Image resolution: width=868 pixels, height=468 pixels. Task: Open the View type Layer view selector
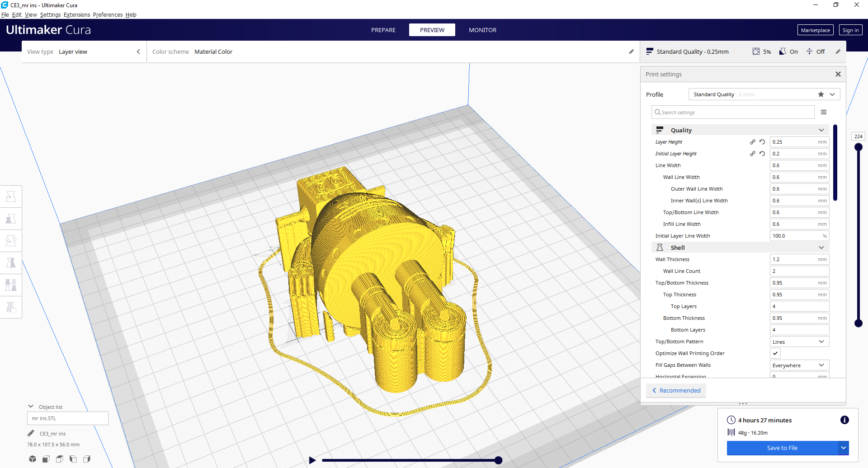pyautogui.click(x=84, y=51)
